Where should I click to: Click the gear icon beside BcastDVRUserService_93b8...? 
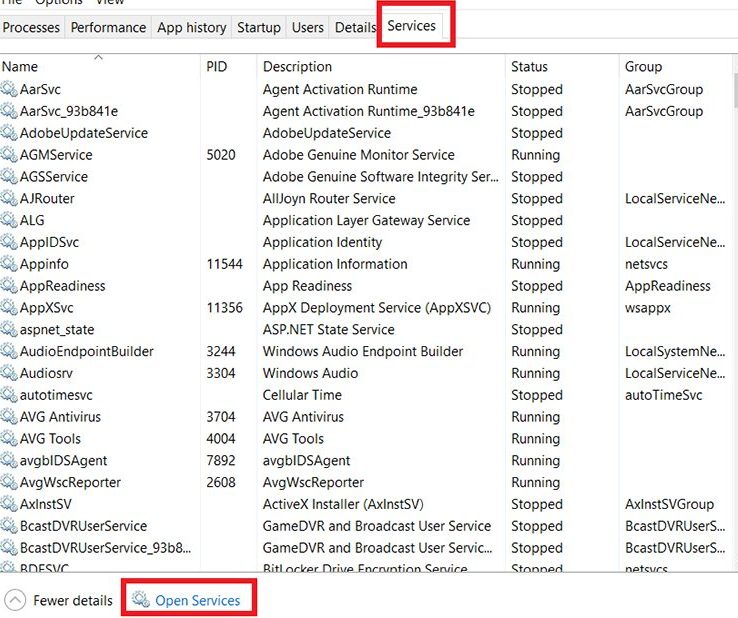[x=9, y=547]
